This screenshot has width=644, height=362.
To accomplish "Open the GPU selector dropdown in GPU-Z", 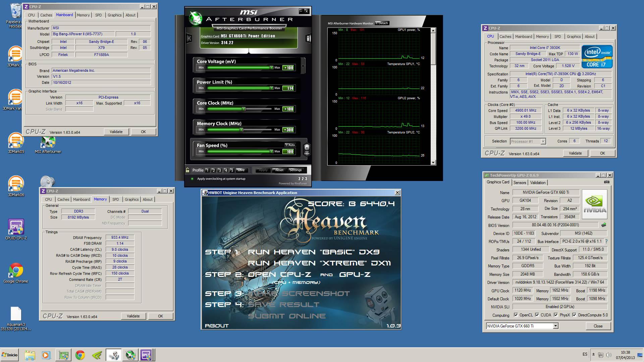I will click(x=555, y=326).
